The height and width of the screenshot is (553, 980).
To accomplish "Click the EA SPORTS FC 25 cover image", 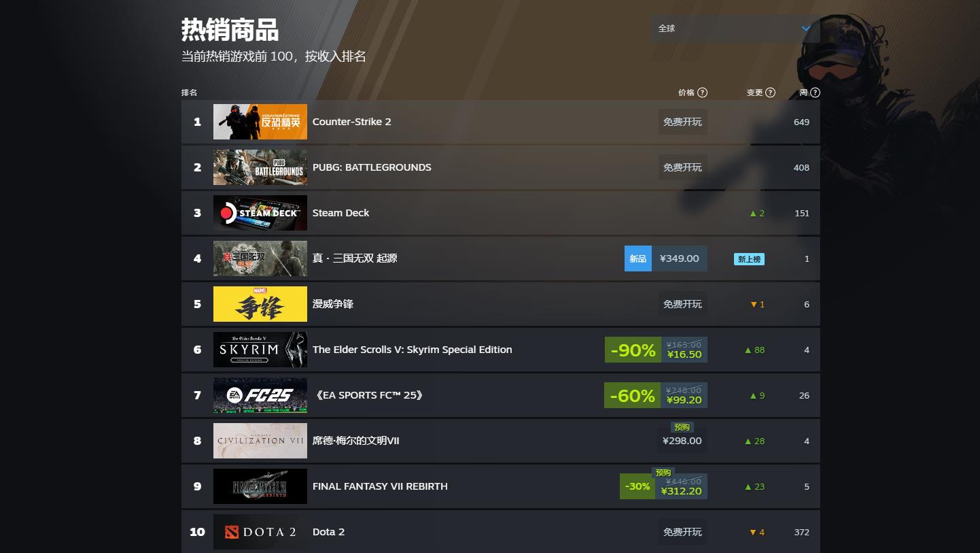I will click(x=260, y=395).
